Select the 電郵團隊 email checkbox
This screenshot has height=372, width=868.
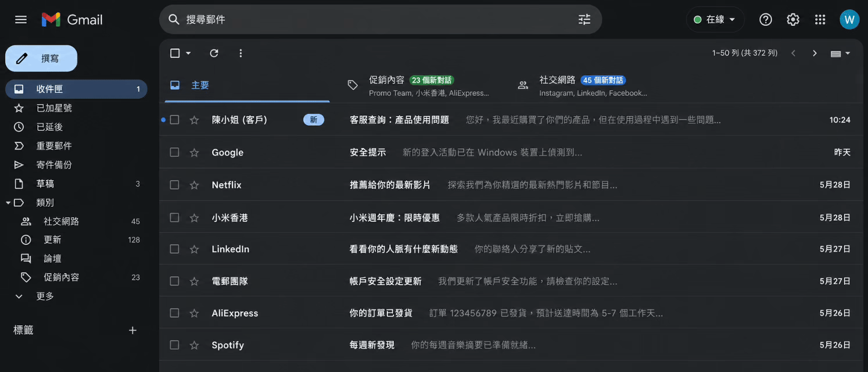tap(174, 281)
